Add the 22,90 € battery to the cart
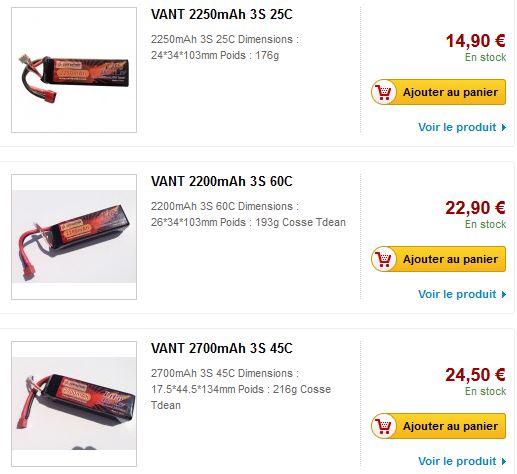Screen dimensions: 517x474 pos(438,259)
